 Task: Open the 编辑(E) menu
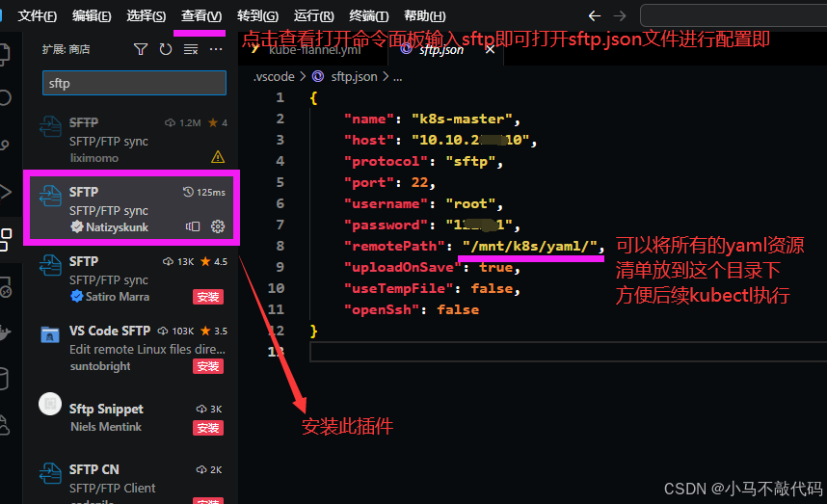pos(92,15)
